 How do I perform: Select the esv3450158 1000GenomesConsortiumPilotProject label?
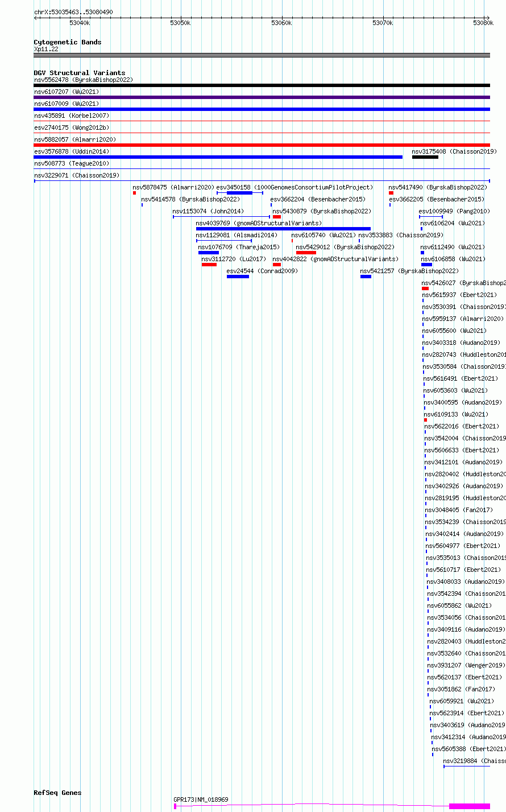click(x=295, y=187)
